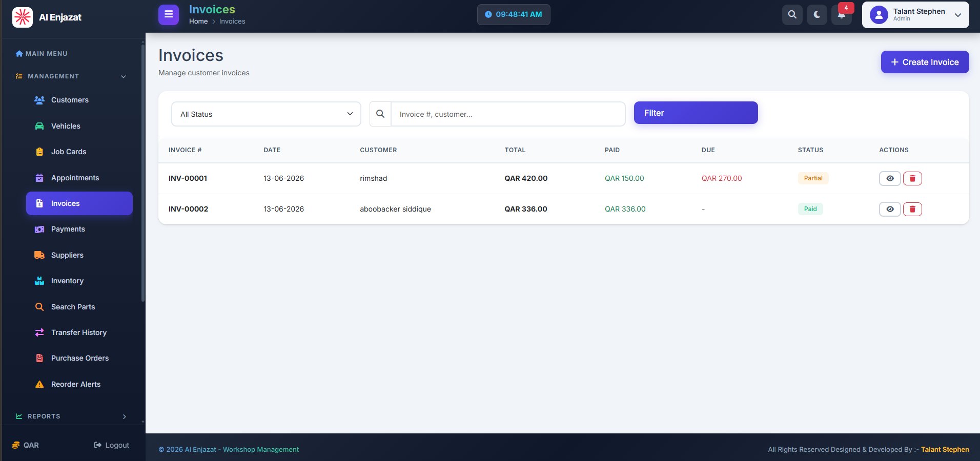Click the Paid status badge
The width and height of the screenshot is (980, 461).
(x=810, y=209)
